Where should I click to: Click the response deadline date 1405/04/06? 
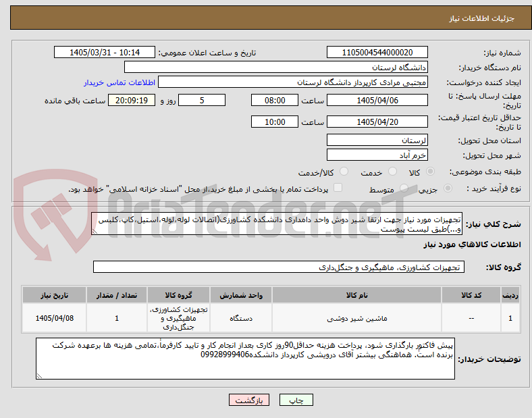click(377, 100)
